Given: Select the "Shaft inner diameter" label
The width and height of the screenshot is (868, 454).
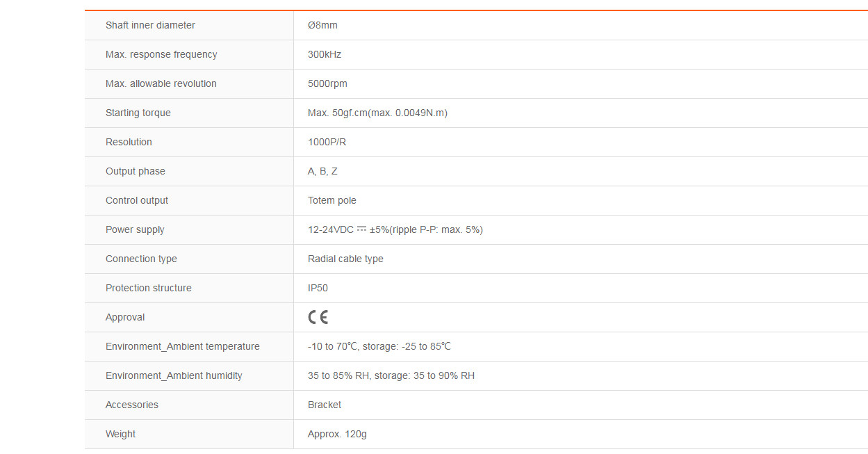Looking at the screenshot, I should pyautogui.click(x=150, y=25).
